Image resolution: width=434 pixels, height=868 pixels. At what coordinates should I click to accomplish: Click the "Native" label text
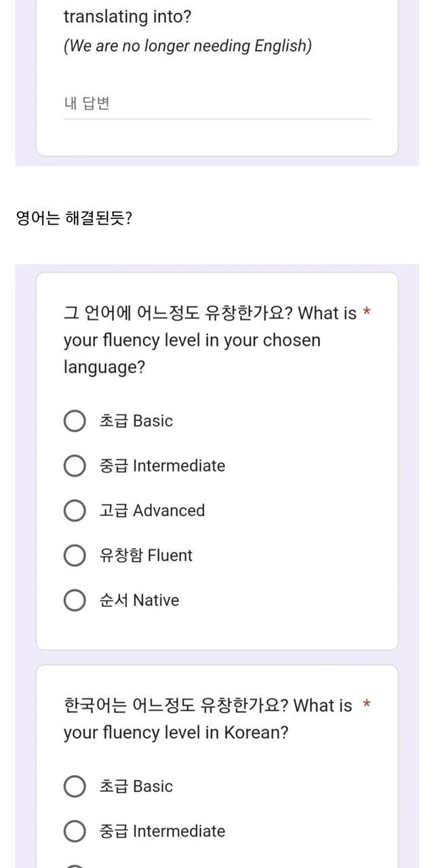click(156, 600)
